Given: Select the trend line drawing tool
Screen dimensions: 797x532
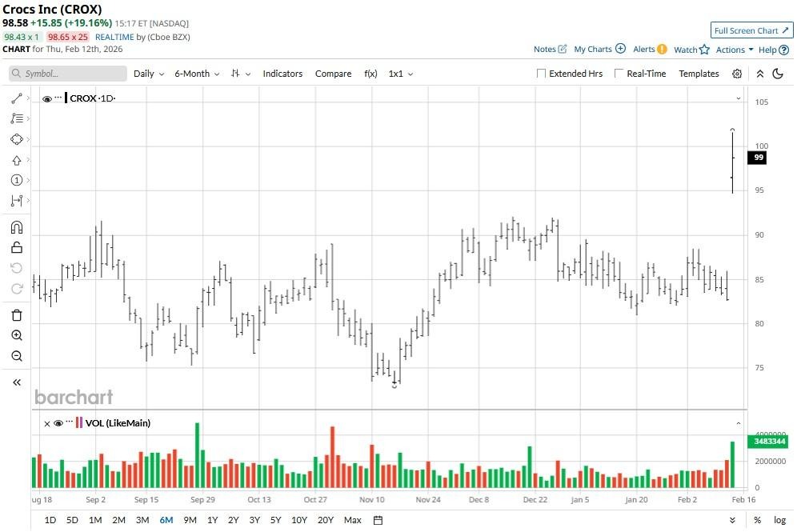Looking at the screenshot, I should [x=16, y=98].
